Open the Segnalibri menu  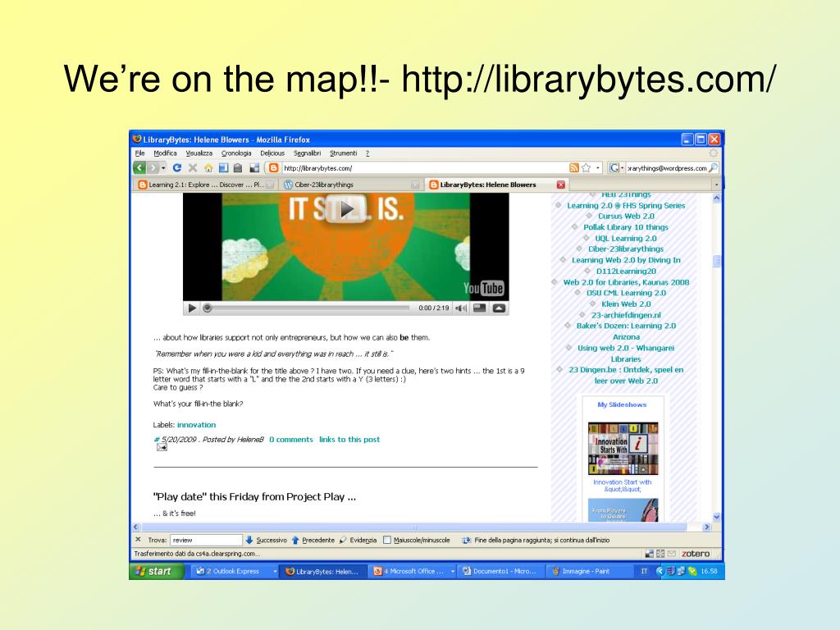307,153
